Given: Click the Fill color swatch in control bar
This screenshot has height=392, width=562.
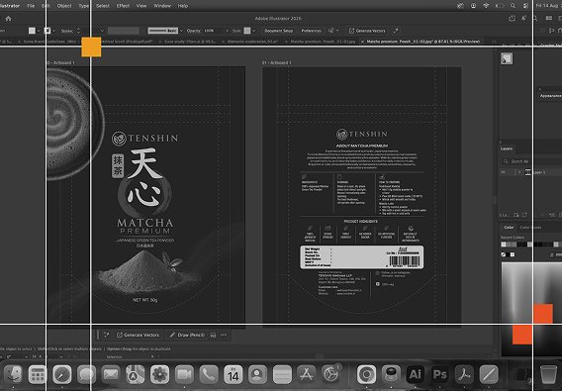Looking at the screenshot, I should coord(32,31).
